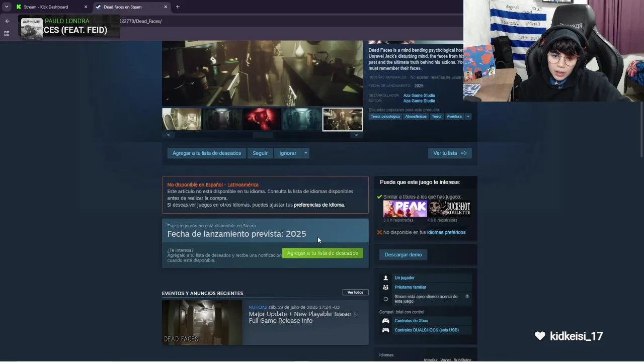Image resolution: width=644 pixels, height=362 pixels.
Task: Click Ver todos events button
Action: point(355,292)
